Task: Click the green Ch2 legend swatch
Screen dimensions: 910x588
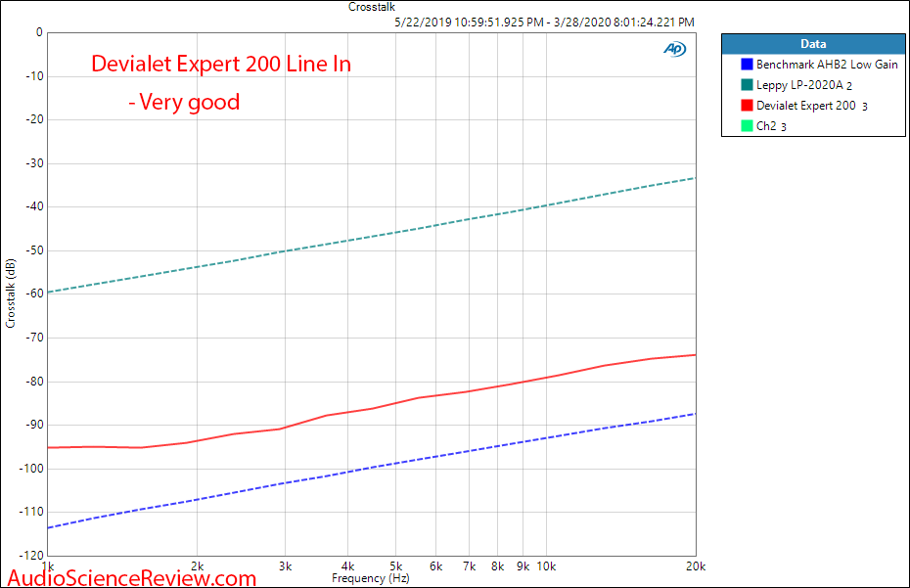Action: [747, 125]
